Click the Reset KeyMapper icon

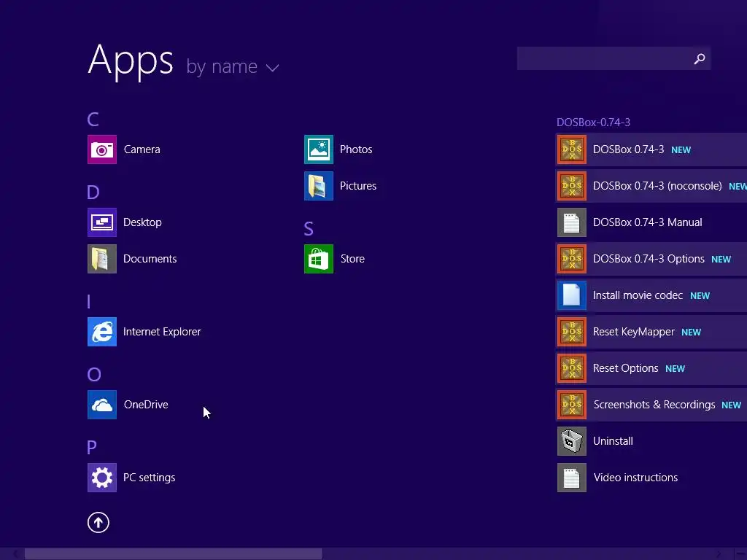click(x=572, y=332)
